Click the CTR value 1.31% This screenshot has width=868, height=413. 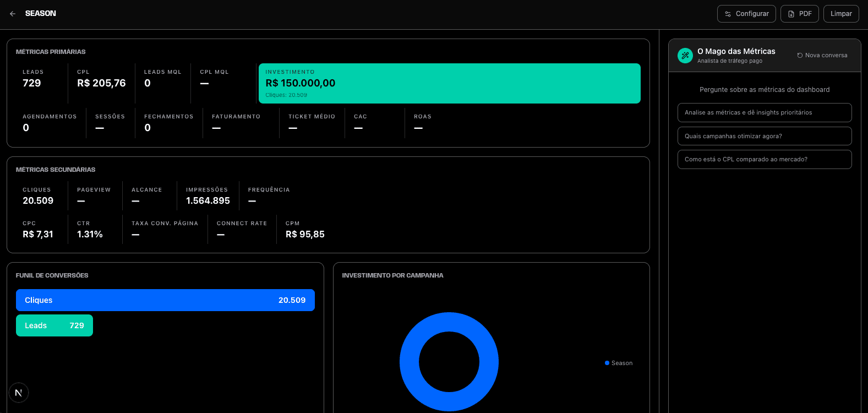[90, 235]
